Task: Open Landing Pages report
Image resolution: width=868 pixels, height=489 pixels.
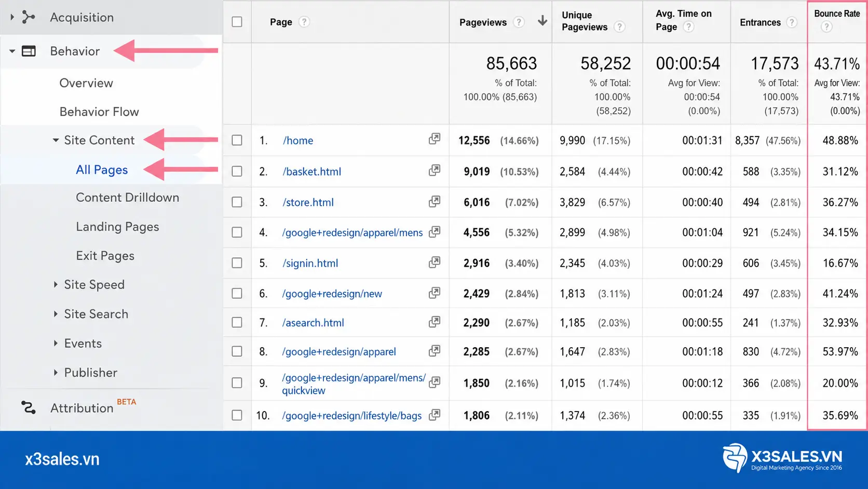Action: point(117,227)
